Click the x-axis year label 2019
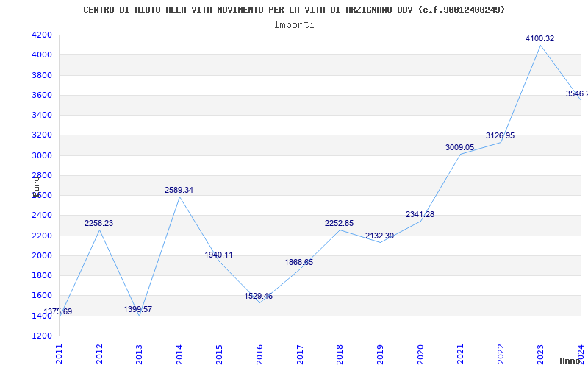This screenshot has width=588, height=368. click(x=380, y=354)
